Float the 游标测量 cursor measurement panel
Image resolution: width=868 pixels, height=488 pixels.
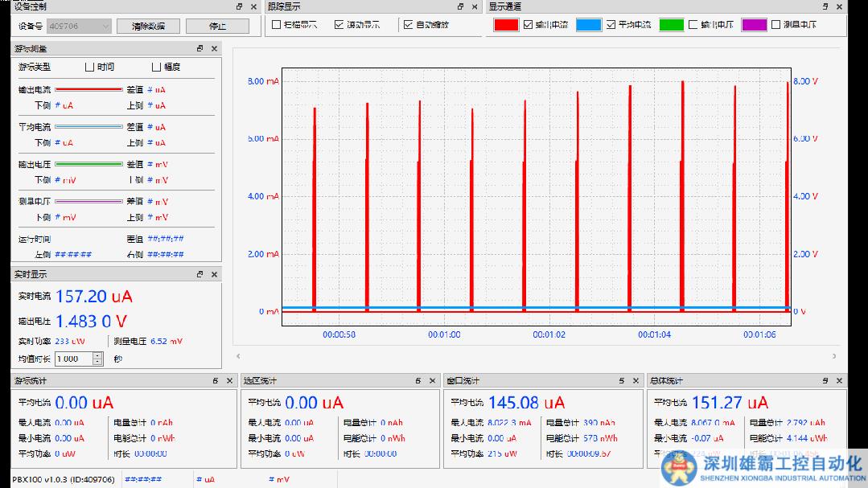(x=200, y=49)
